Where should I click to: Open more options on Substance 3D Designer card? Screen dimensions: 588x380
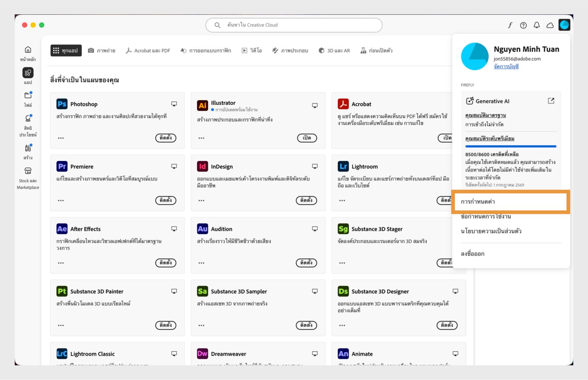(342, 326)
